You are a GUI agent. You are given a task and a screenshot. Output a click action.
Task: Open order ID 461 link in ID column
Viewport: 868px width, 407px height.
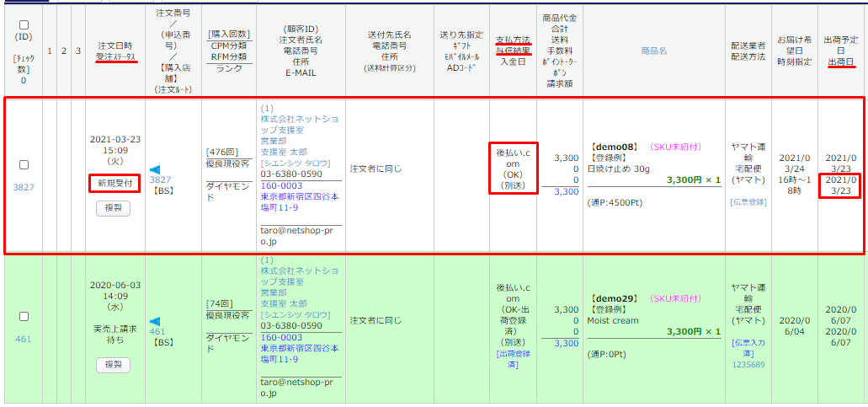click(x=24, y=339)
